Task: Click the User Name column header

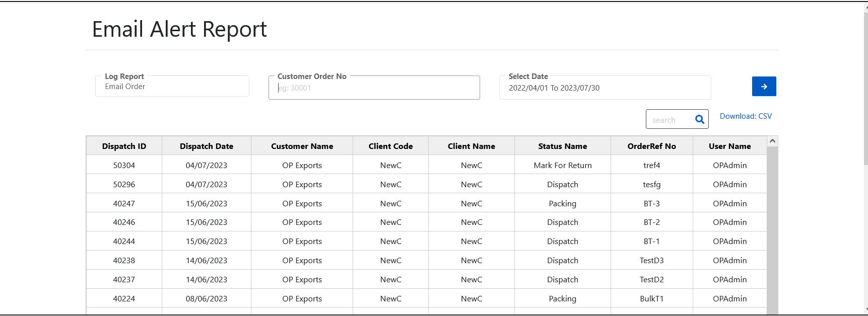Action: click(x=730, y=146)
